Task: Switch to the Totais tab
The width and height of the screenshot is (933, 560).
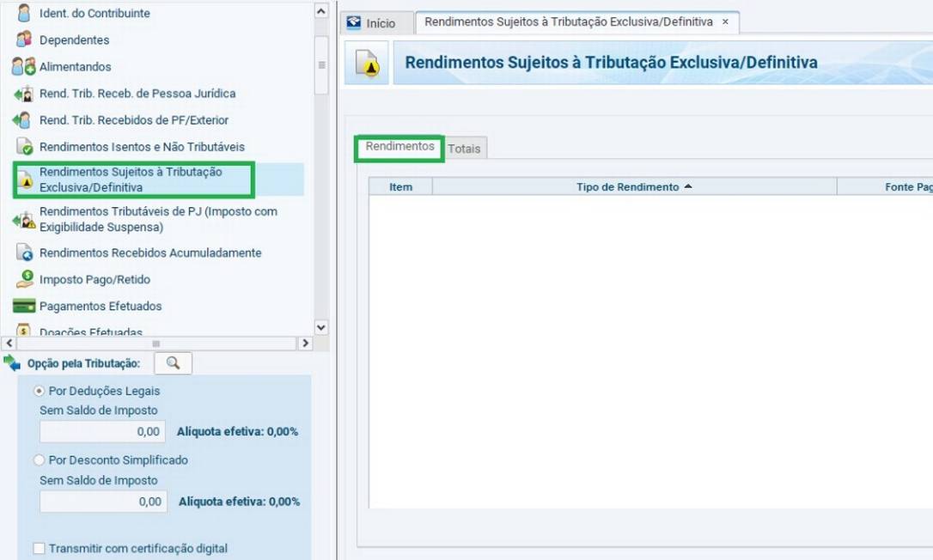Action: click(464, 149)
